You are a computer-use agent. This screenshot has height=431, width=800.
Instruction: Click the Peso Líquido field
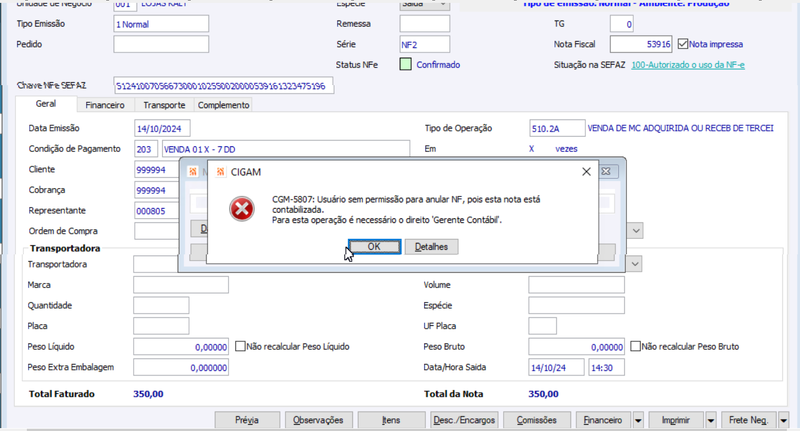[x=181, y=346]
